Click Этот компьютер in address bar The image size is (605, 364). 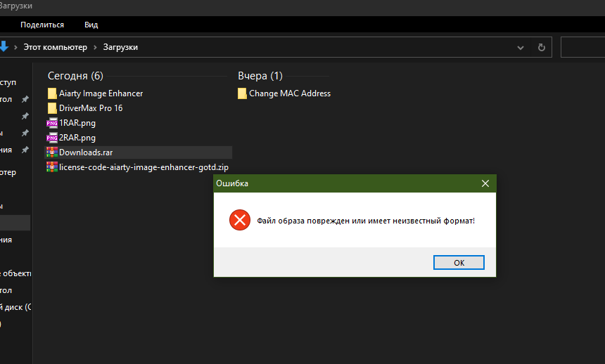click(55, 47)
